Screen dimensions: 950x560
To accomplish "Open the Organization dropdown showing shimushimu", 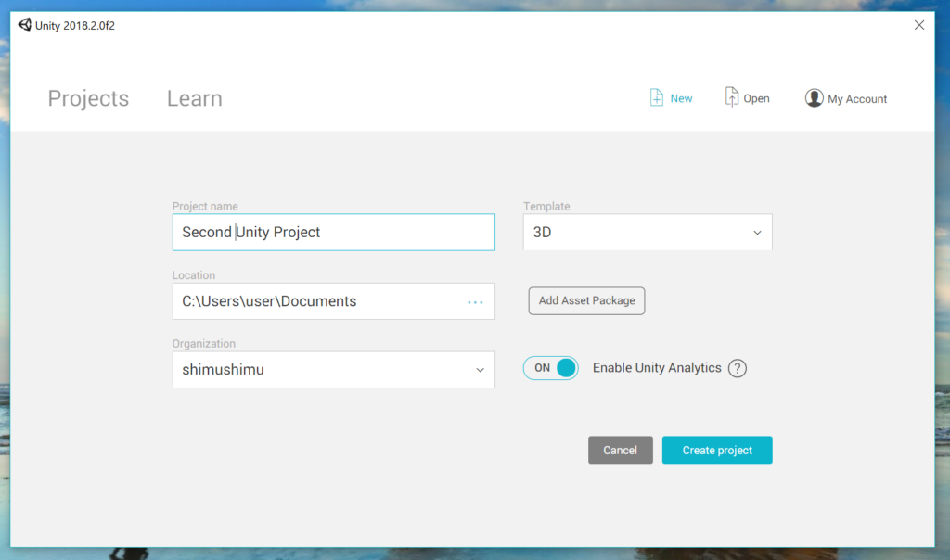I will [333, 370].
